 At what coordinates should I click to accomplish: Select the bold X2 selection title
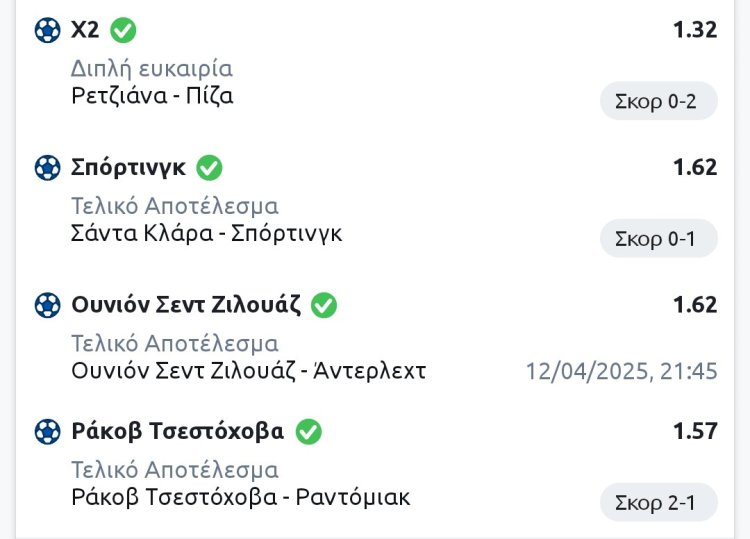point(85,30)
